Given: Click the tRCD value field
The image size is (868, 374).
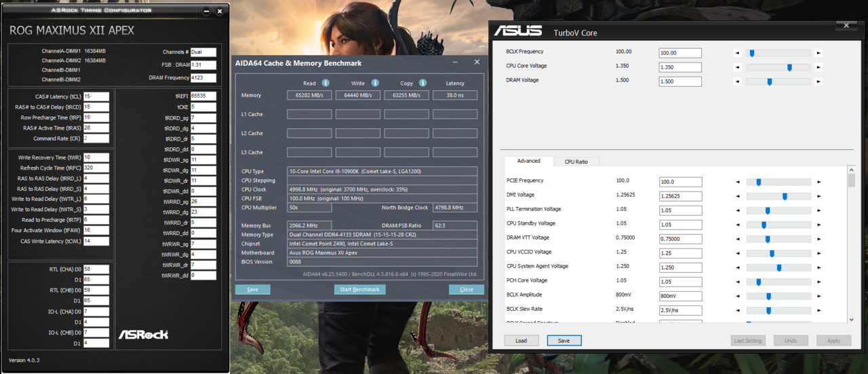Looking at the screenshot, I should pyautogui.click(x=96, y=107).
